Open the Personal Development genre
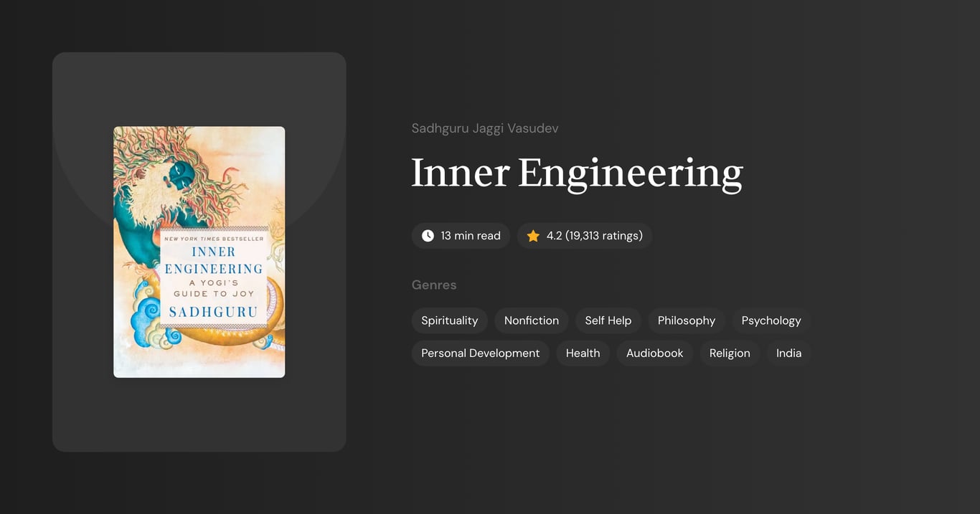980x514 pixels. 480,353
